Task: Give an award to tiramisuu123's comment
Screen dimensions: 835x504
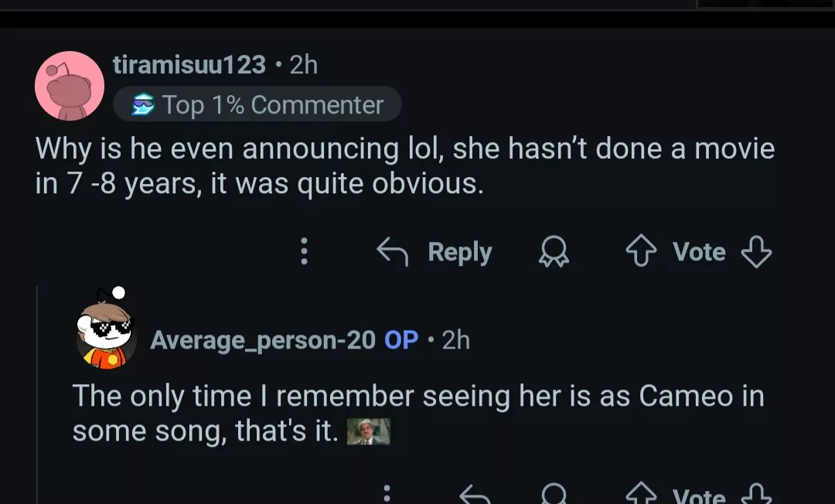Action: (554, 252)
